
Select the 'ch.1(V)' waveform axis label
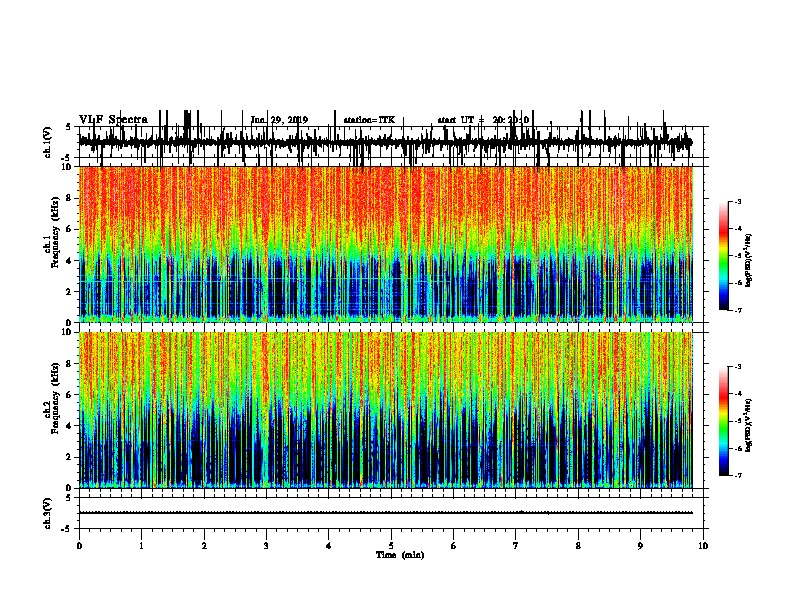(48, 142)
